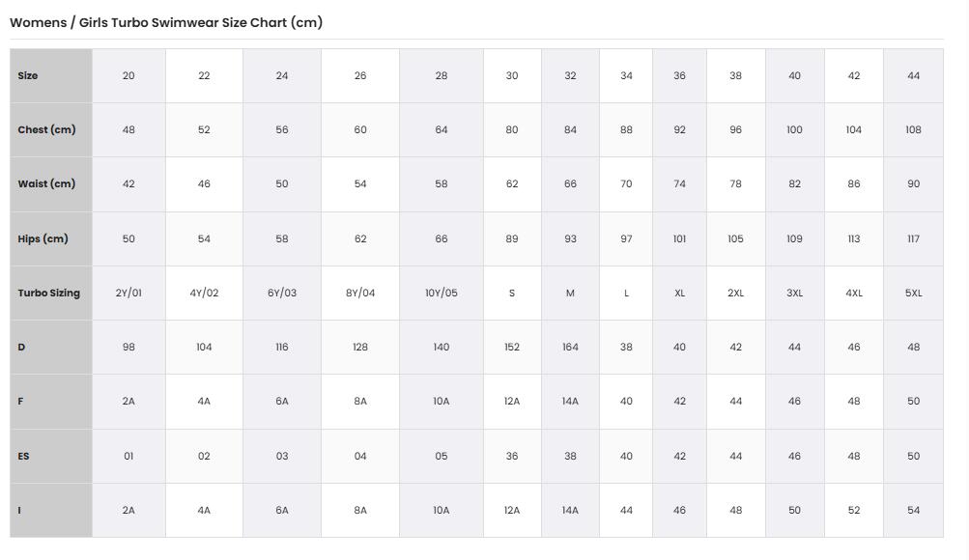Screen dimensions: 969x560
Task: Click the 3XL Turbo Sizing cell
Action: coord(795,294)
